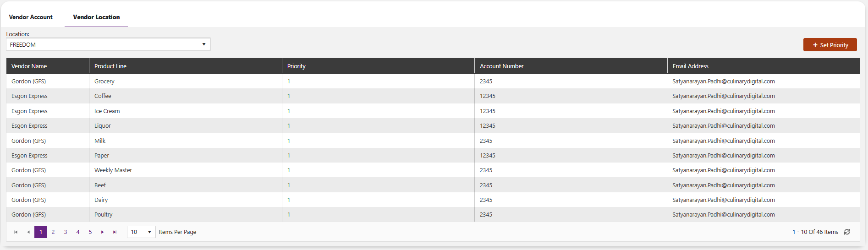Select the Esgon Express Coffee row
Image resolution: width=868 pixels, height=250 pixels.
tap(433, 96)
